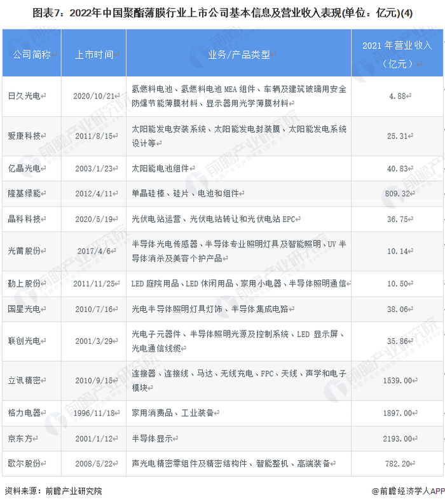The image size is (445, 504).
Task: Click the 隆基绿能 revenue value 809.32
Action: pyautogui.click(x=397, y=193)
